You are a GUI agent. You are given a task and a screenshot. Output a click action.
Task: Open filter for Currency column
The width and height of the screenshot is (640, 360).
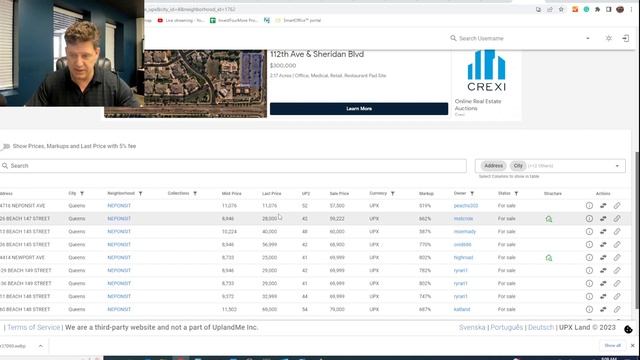(x=393, y=193)
